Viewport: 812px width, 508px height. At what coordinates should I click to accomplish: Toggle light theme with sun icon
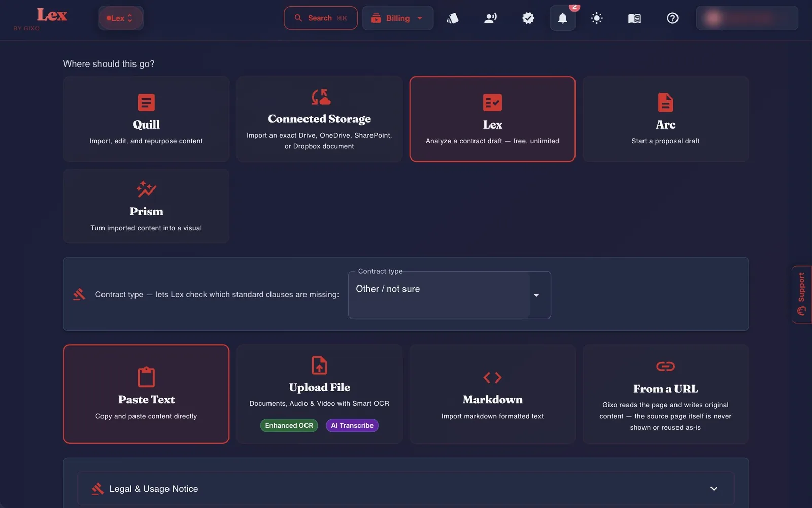tap(597, 18)
